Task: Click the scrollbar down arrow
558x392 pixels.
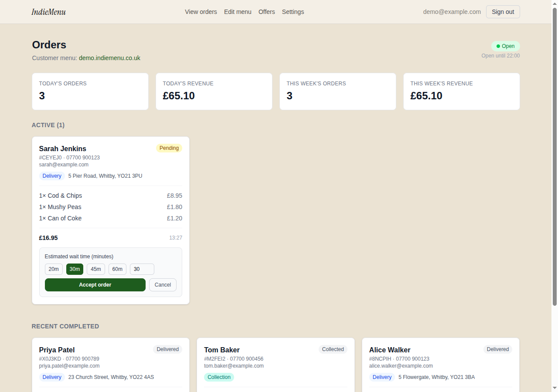Action: [555, 388]
